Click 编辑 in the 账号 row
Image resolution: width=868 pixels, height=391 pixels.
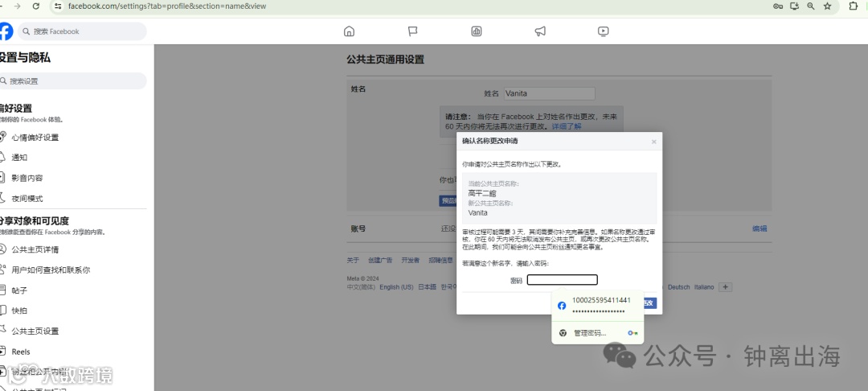[x=759, y=228]
